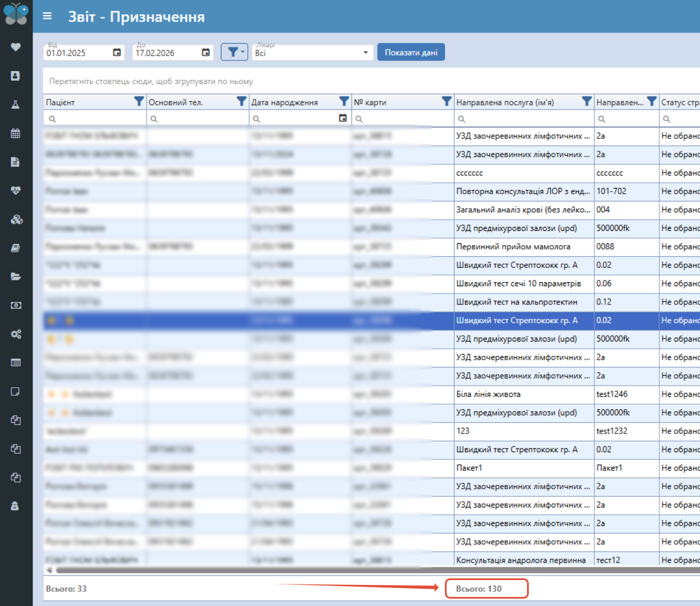This screenshot has width=700, height=606.
Task: Open the open-folder sidebar icon
Action: click(16, 277)
